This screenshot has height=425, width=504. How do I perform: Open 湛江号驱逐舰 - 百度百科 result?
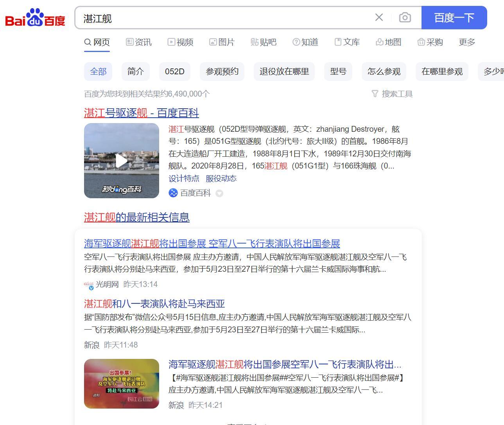(142, 113)
